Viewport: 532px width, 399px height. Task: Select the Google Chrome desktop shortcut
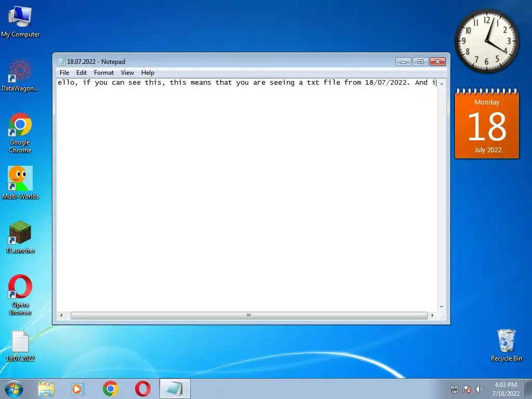tap(20, 133)
